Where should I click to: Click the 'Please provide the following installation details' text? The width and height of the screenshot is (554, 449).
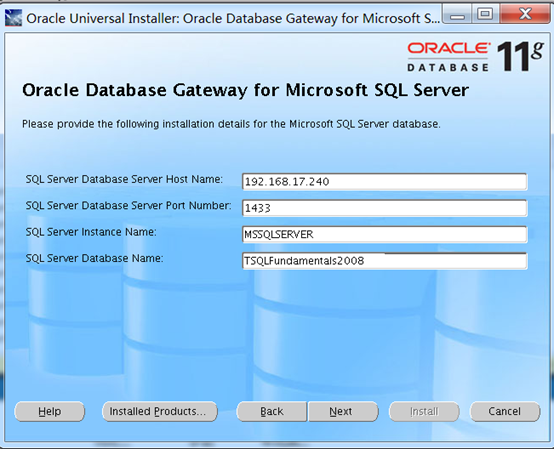coord(231,124)
